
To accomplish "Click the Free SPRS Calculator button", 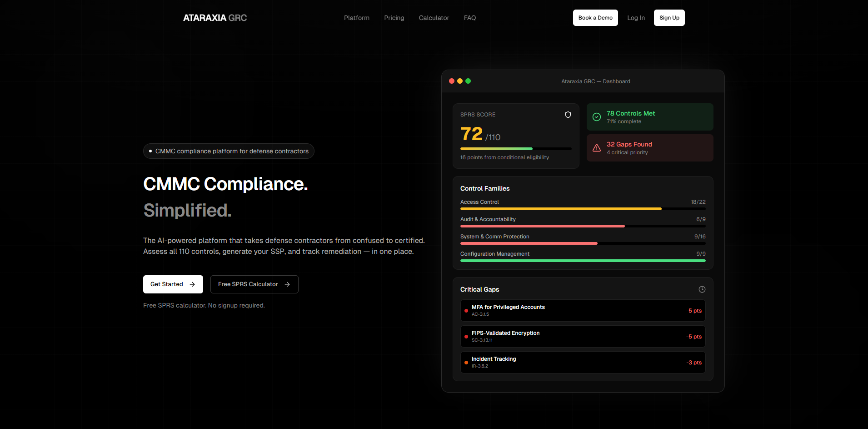I will coord(254,284).
